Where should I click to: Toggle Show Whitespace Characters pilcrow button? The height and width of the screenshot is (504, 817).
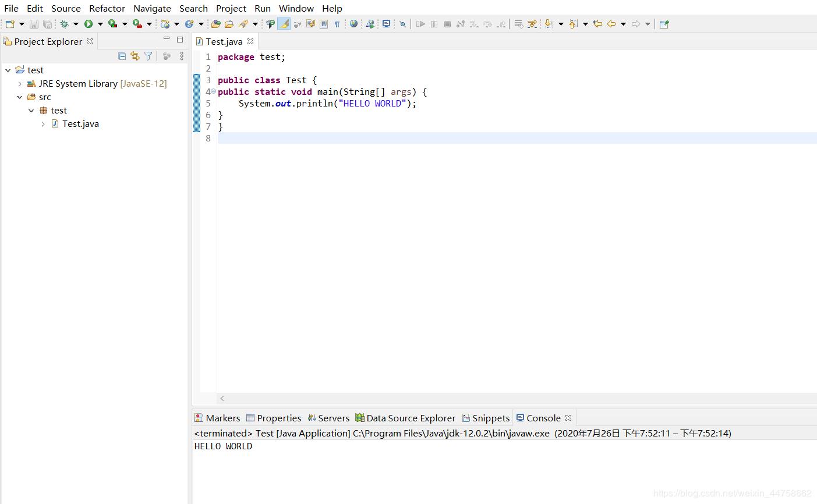tap(337, 24)
